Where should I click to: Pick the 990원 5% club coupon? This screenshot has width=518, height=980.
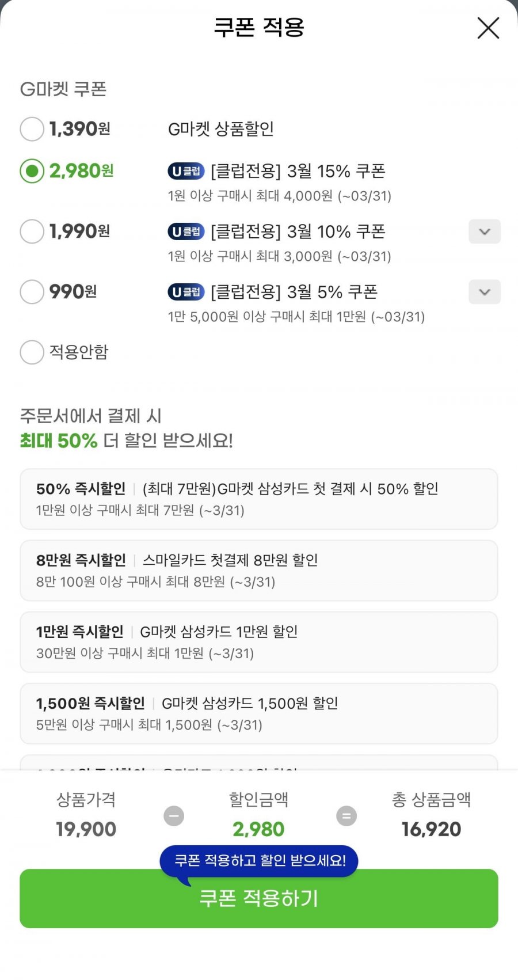click(x=32, y=292)
